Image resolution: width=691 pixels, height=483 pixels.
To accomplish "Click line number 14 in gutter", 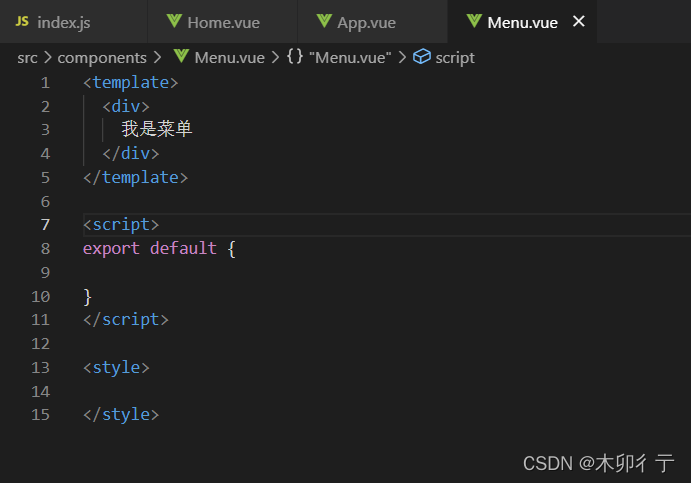I will (41, 391).
